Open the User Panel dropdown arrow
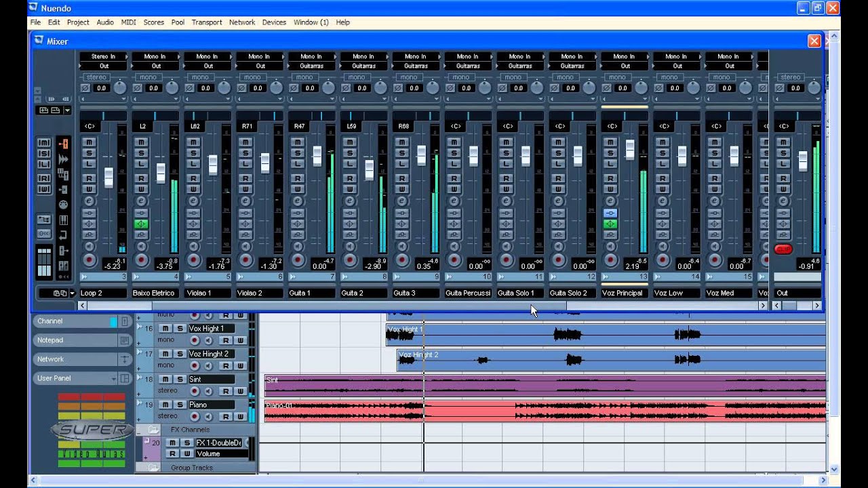 pyautogui.click(x=113, y=378)
